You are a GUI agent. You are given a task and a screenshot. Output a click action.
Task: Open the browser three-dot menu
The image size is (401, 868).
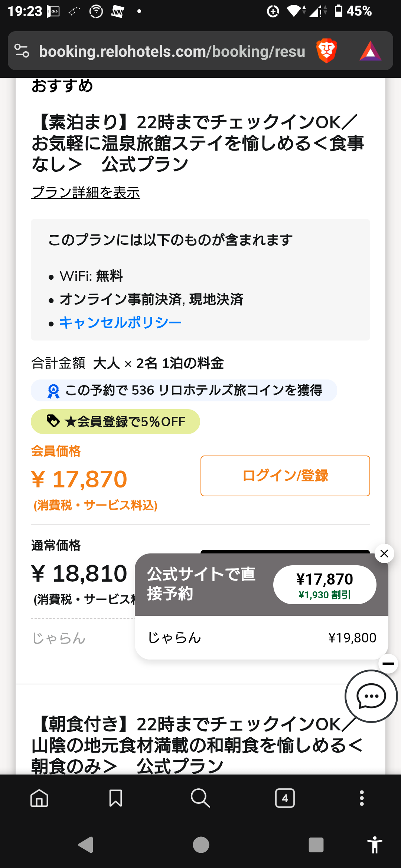362,798
